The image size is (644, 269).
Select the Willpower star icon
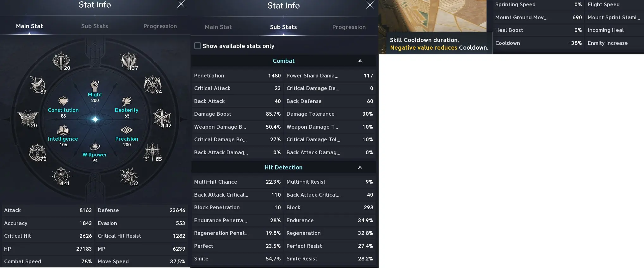tap(95, 146)
